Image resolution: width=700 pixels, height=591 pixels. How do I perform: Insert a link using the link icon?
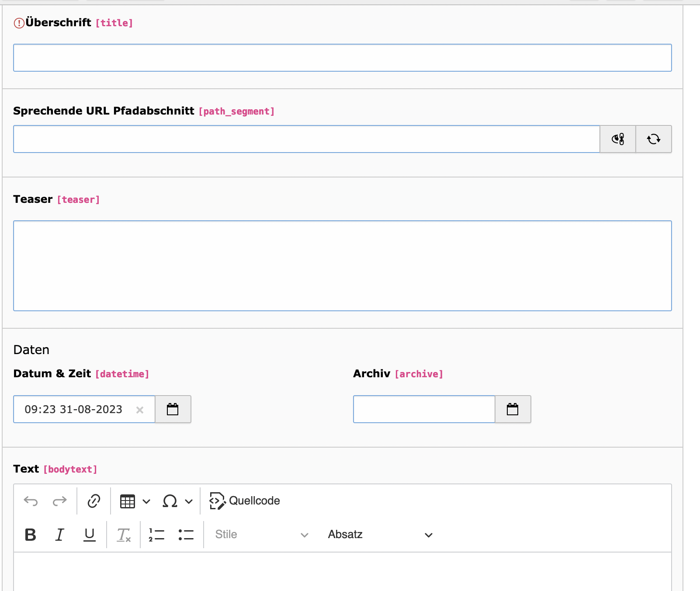pyautogui.click(x=94, y=501)
